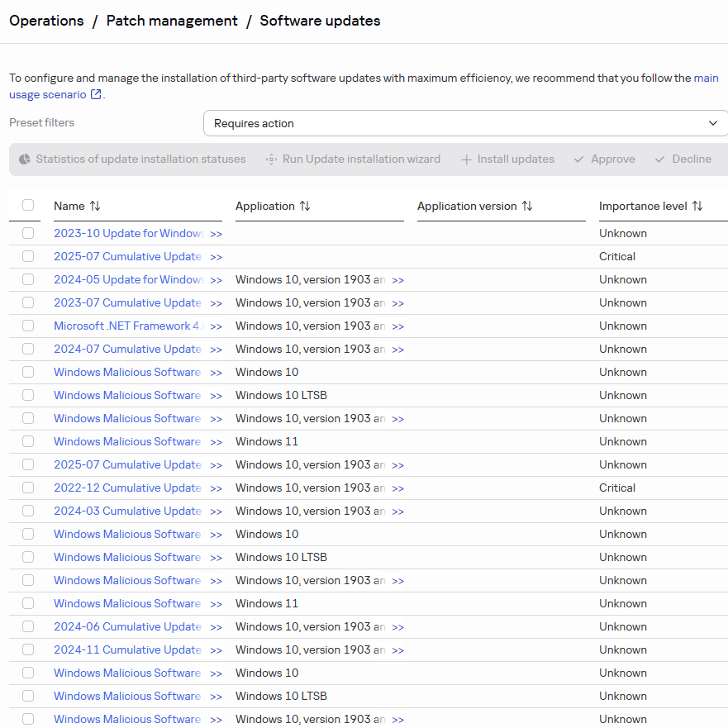Click the plus icon for Install updates
728x728 pixels.
466,159
